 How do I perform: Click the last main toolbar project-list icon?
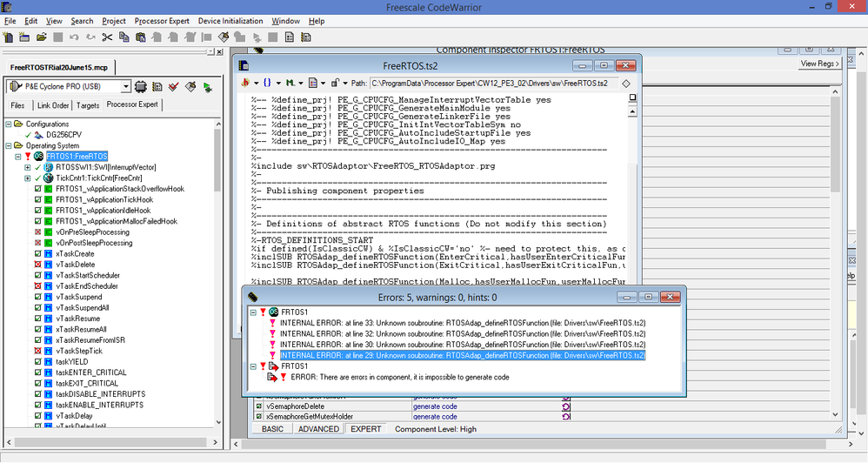click(305, 37)
